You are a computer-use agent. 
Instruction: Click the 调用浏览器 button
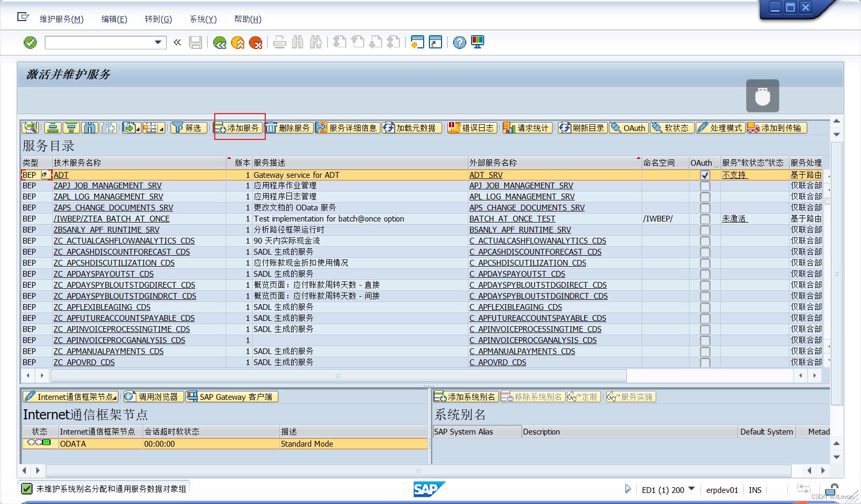154,397
